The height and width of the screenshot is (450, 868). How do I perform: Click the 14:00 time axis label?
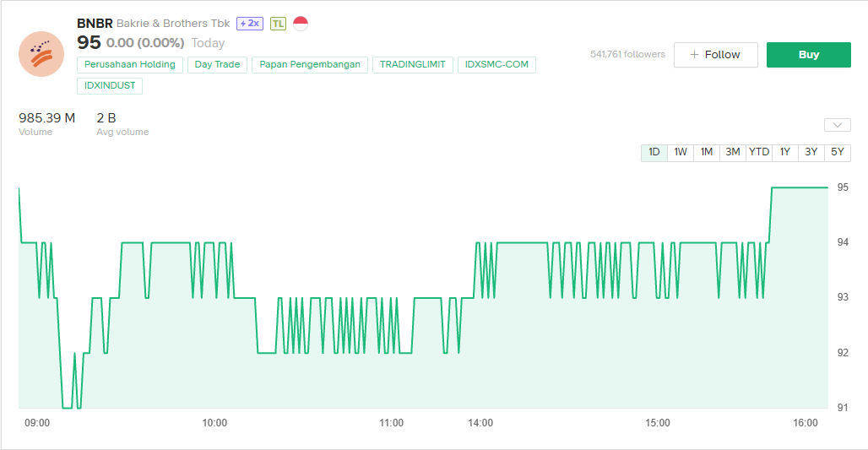tap(480, 423)
